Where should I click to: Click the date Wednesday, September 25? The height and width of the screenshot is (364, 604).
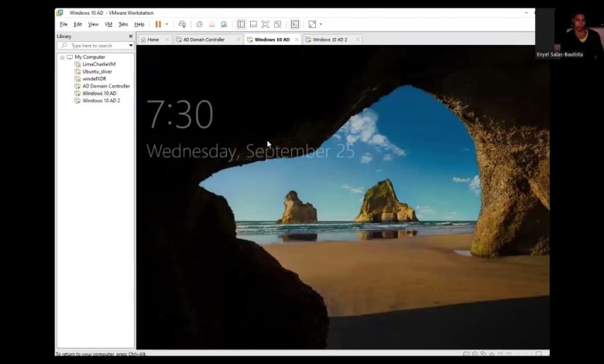[250, 151]
